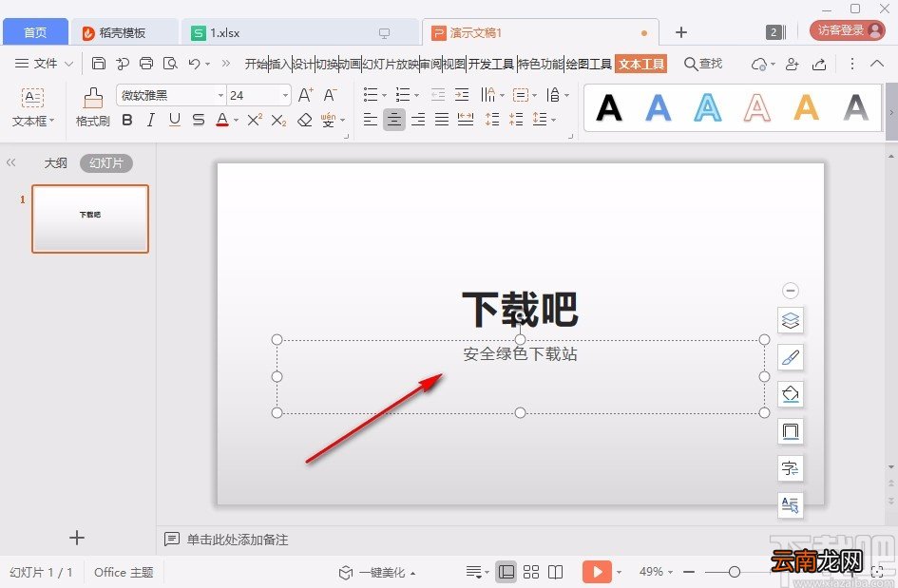Toggle normal view button in status bar
This screenshot has height=588, width=898.
(506, 572)
